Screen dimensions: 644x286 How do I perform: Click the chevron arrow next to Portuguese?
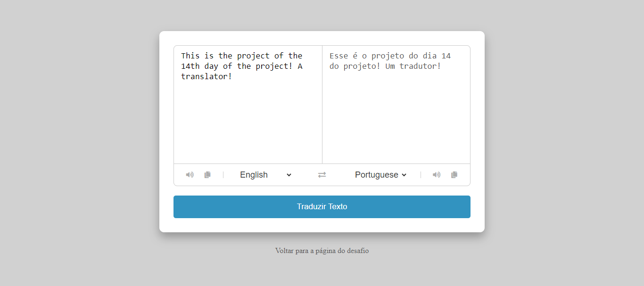click(x=404, y=175)
